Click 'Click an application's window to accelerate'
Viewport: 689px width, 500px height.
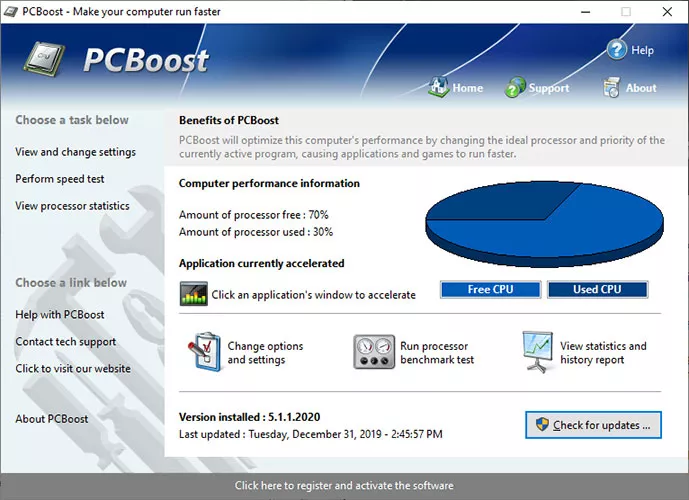pyautogui.click(x=313, y=295)
